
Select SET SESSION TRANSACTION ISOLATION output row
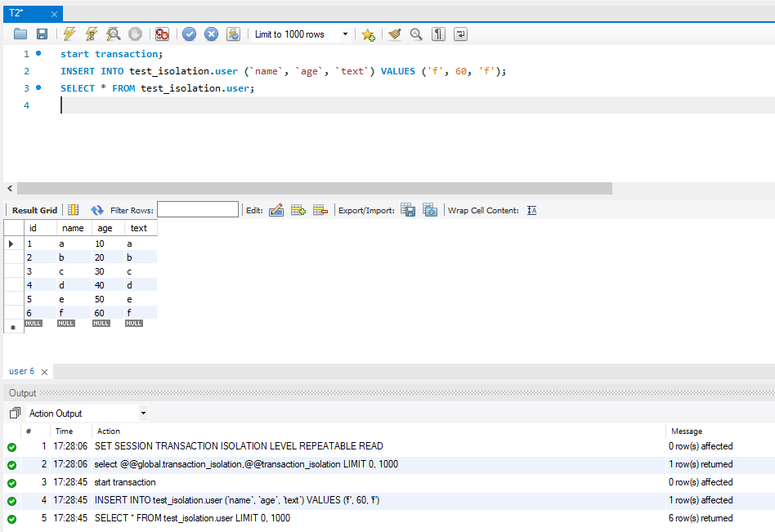pyautogui.click(x=389, y=446)
